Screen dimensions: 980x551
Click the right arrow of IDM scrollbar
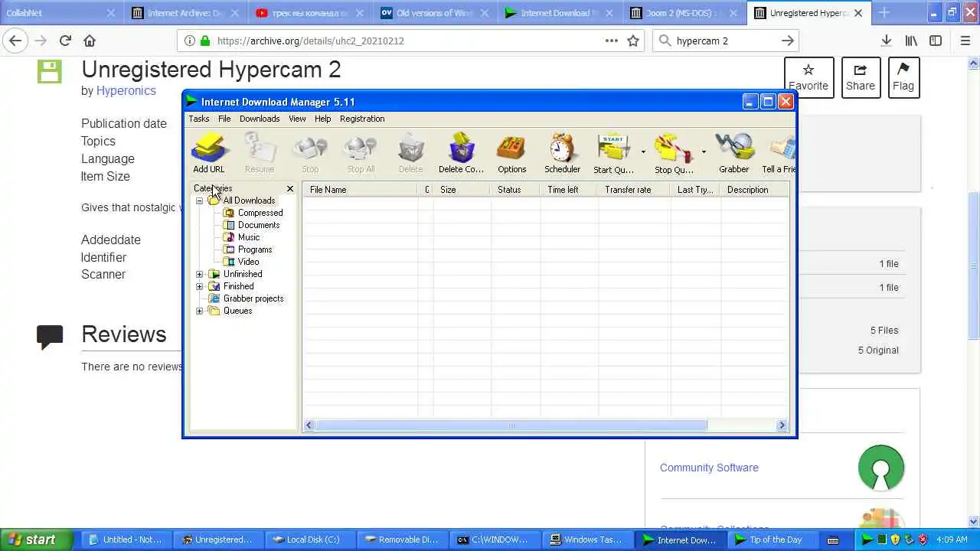[x=782, y=425]
